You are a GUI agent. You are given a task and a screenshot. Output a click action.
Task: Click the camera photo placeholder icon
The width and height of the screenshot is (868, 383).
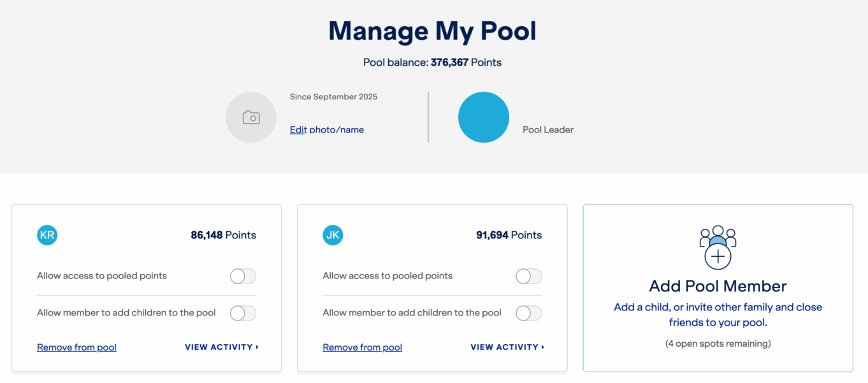251,117
